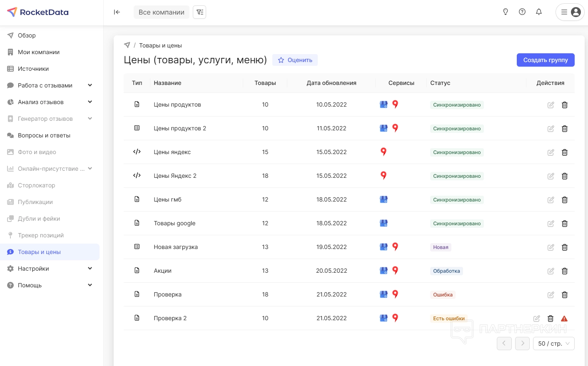Click the "Создать группу" button

[x=545, y=60]
